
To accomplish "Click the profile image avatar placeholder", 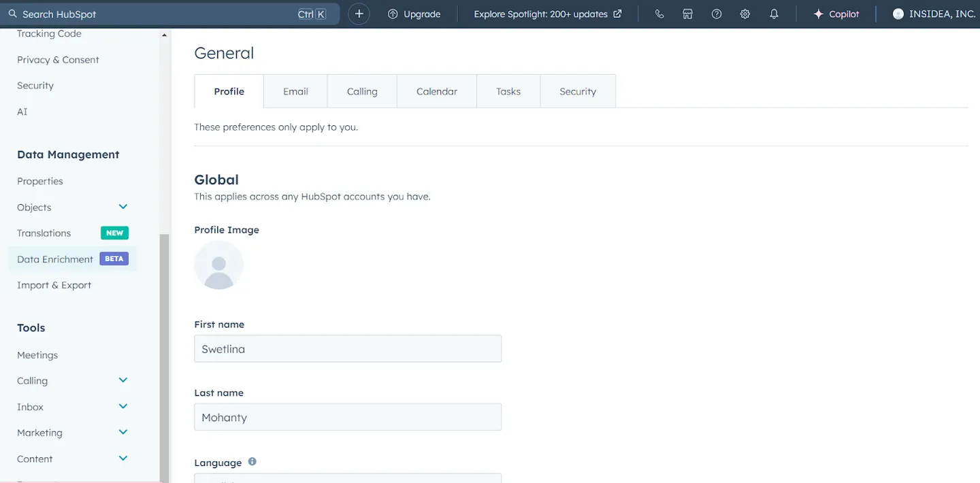I will click(218, 265).
